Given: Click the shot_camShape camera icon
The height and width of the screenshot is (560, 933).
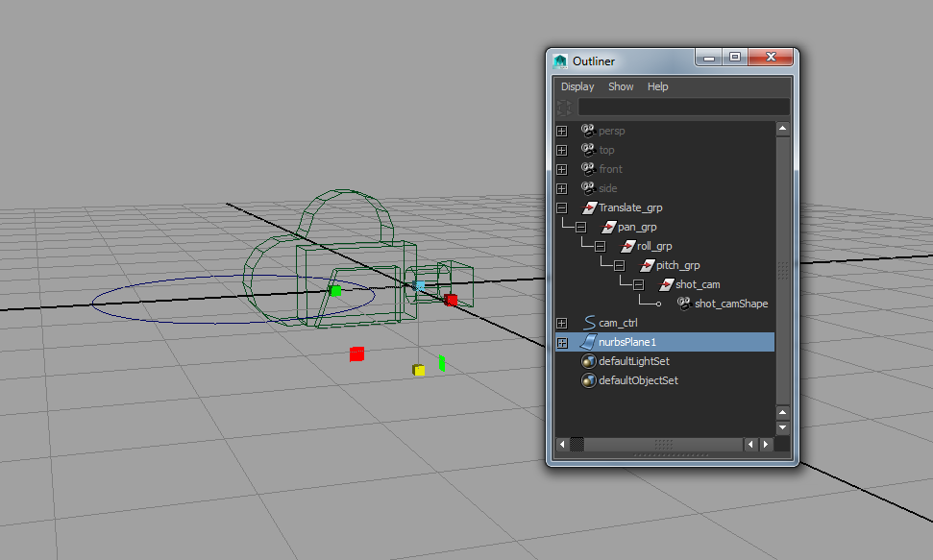Looking at the screenshot, I should tap(684, 304).
